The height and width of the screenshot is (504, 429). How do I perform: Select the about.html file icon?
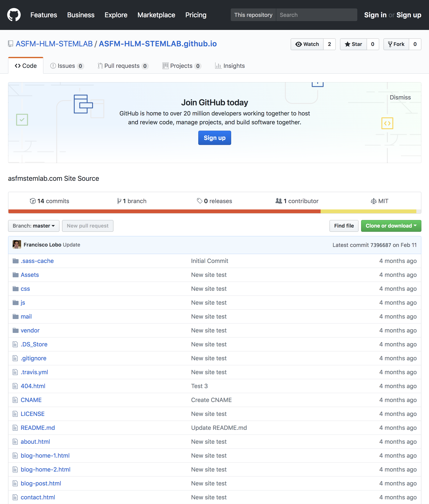(15, 442)
